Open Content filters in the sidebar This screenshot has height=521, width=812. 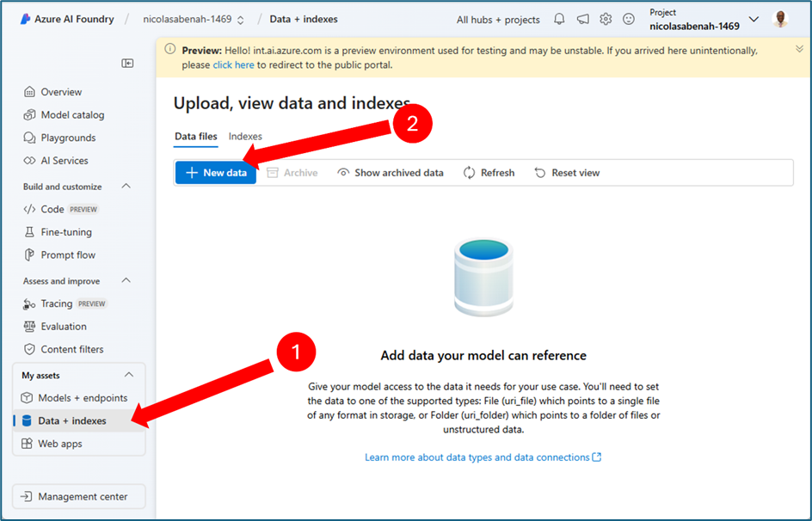[x=72, y=349]
